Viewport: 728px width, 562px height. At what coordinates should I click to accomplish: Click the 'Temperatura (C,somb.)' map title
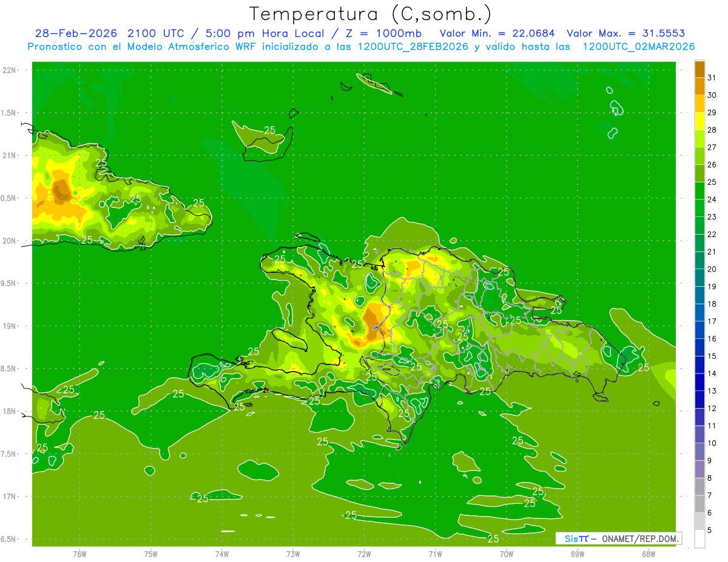point(371,14)
